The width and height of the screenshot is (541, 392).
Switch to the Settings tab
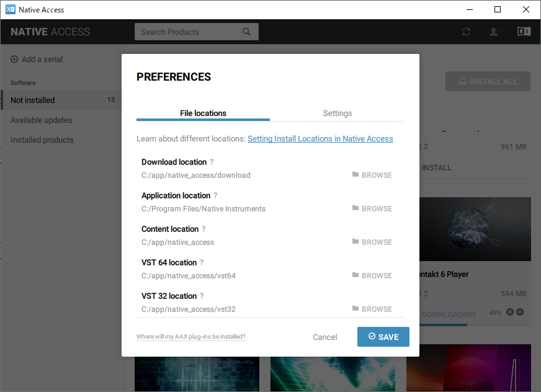pyautogui.click(x=337, y=113)
